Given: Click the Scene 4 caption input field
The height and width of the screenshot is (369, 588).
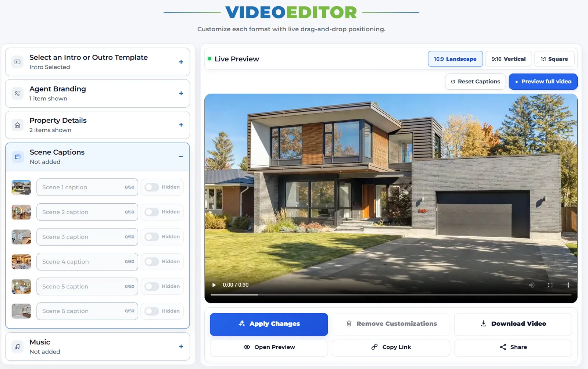Looking at the screenshot, I should click(87, 262).
